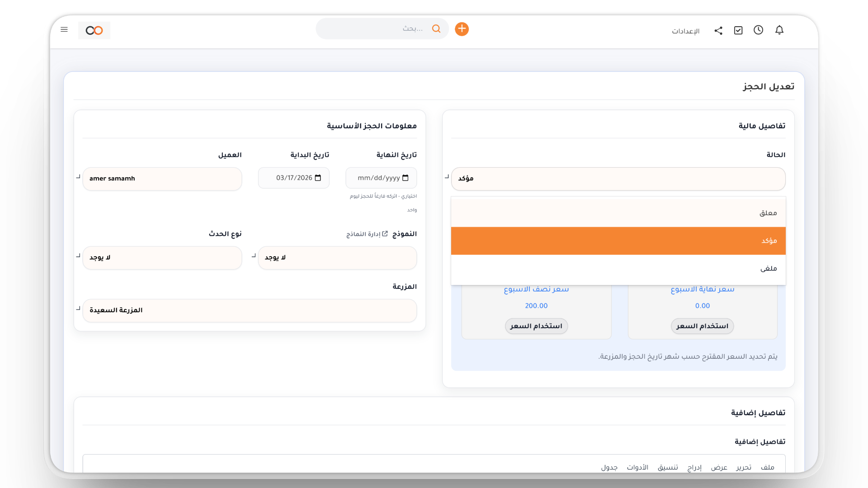This screenshot has height=488, width=868.
Task: Click external link icon beside إدارة النماذج
Action: pyautogui.click(x=385, y=234)
